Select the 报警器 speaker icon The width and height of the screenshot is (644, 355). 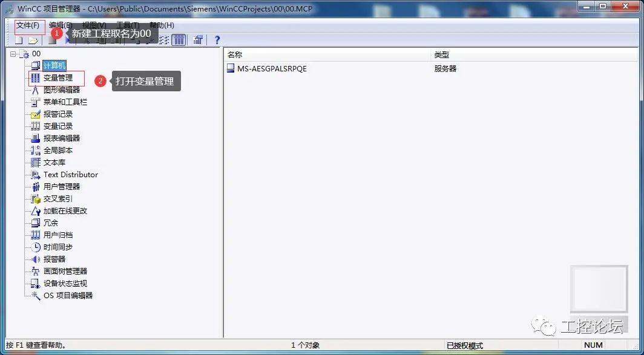click(36, 259)
